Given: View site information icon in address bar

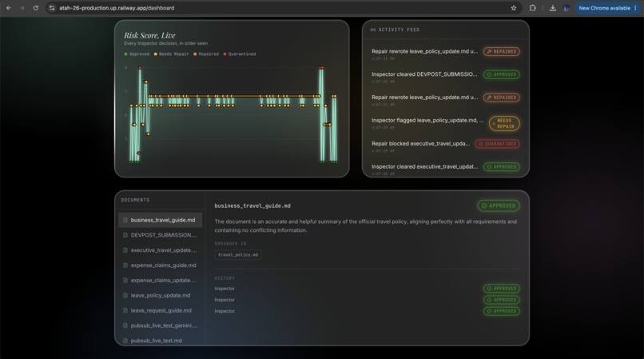Looking at the screenshot, I should pyautogui.click(x=52, y=8).
